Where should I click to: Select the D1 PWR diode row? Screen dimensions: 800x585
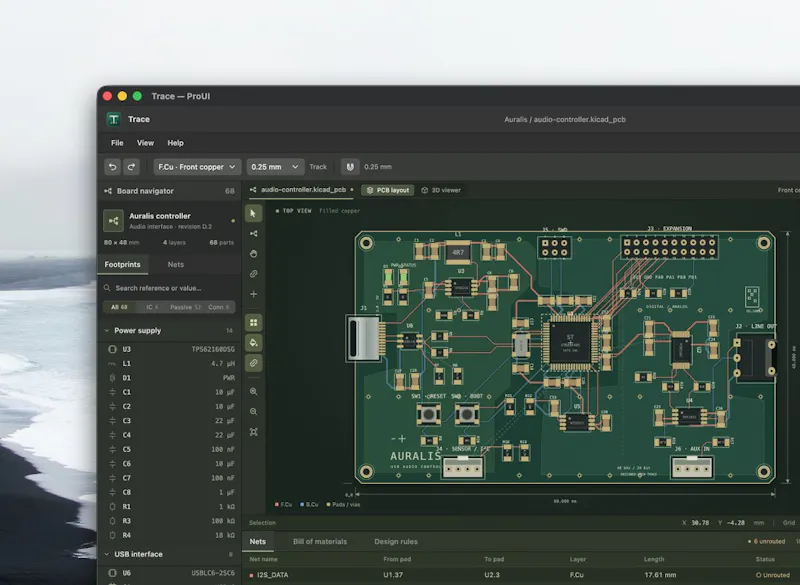[x=169, y=378]
